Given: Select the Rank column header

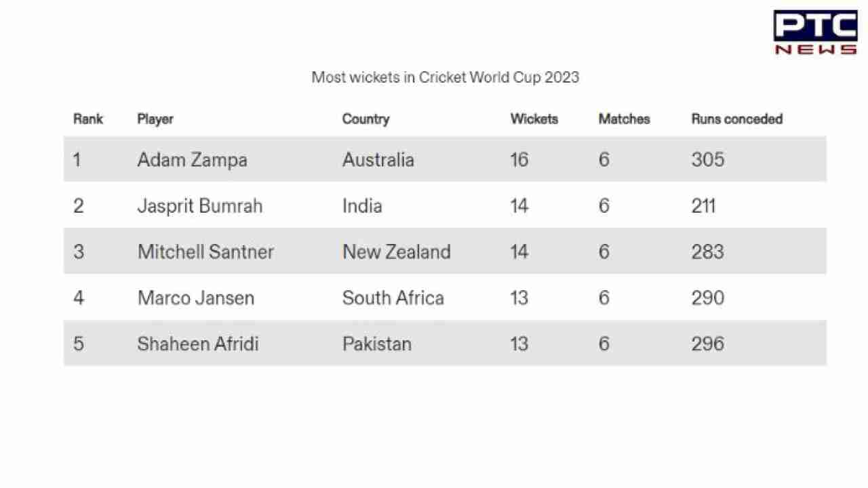Looking at the screenshot, I should pyautogui.click(x=88, y=119).
